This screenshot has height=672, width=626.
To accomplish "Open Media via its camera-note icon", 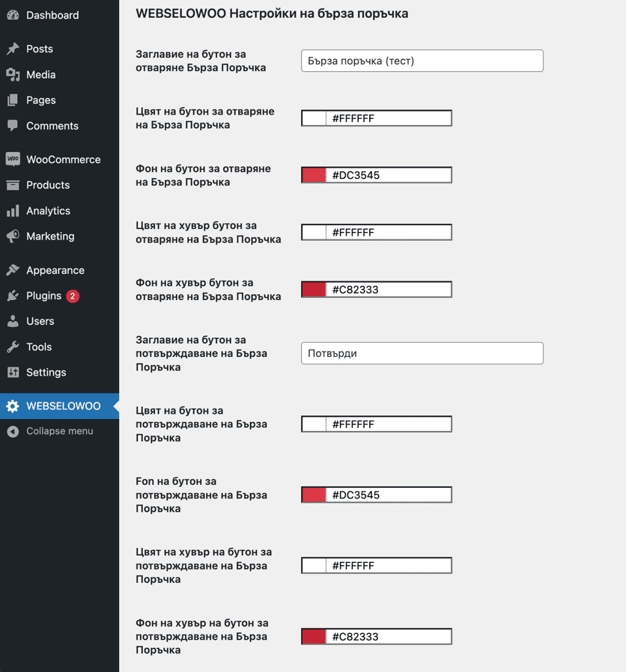I will (x=13, y=74).
